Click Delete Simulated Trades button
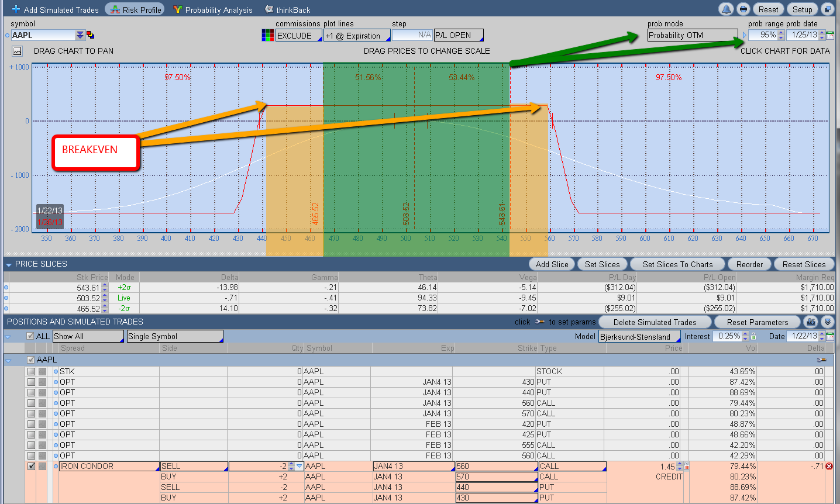Screen dimensions: 840x504 click(655, 322)
